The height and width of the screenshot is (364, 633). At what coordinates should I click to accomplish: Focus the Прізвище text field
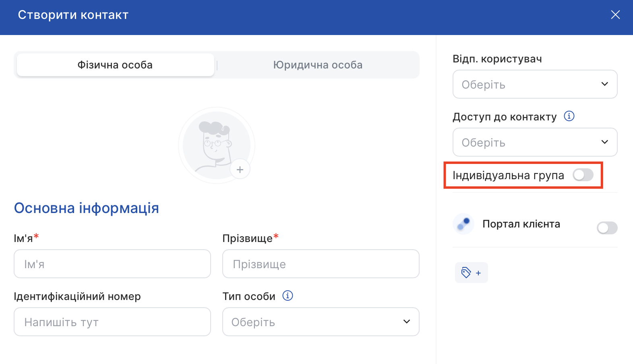pos(321,264)
